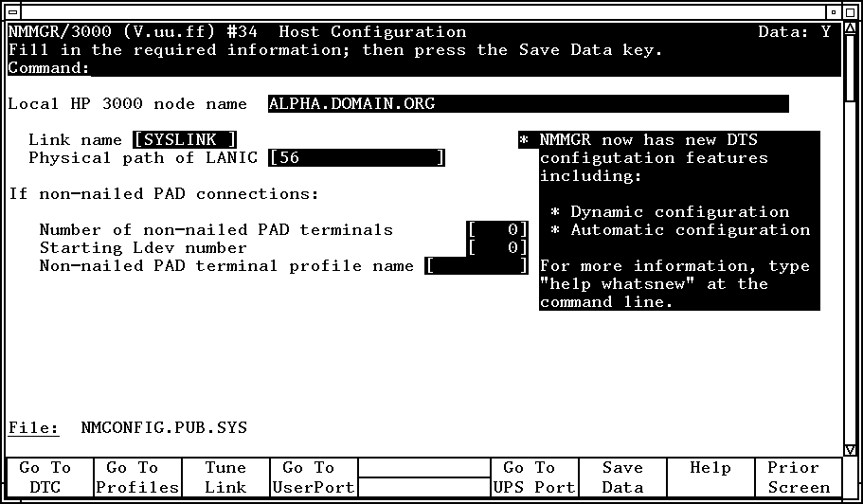Click the minimize window button

click(x=834, y=11)
